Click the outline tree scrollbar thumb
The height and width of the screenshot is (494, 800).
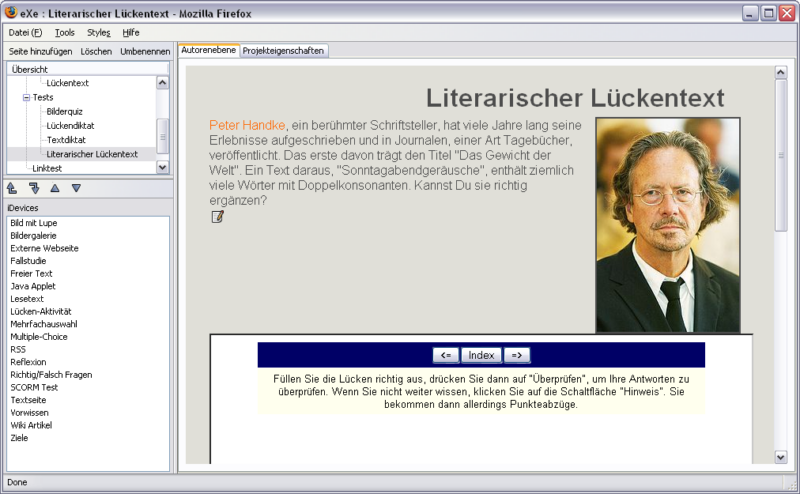click(x=162, y=136)
